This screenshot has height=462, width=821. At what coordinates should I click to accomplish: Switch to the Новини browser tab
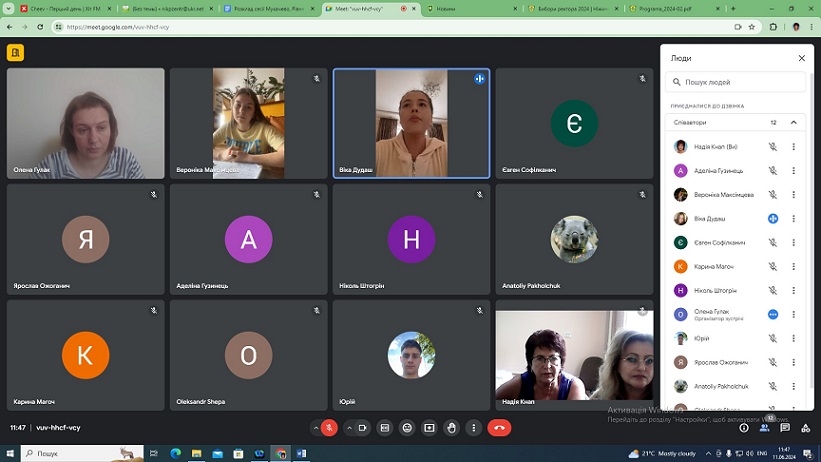471,9
